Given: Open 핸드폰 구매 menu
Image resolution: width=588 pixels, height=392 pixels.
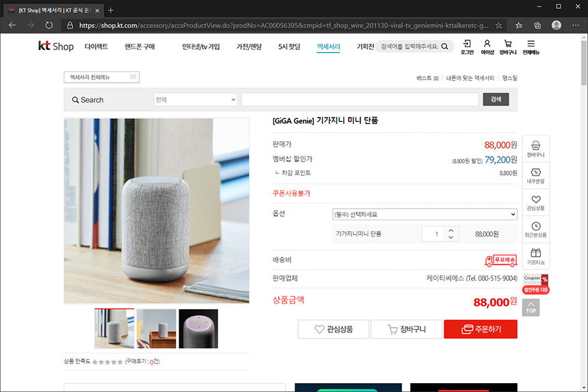Looking at the screenshot, I should (x=139, y=47).
